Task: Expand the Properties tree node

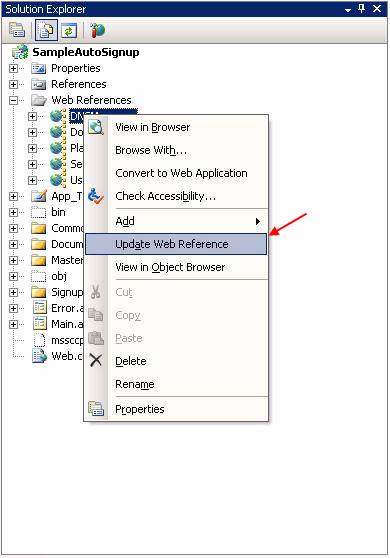Action: tap(13, 68)
